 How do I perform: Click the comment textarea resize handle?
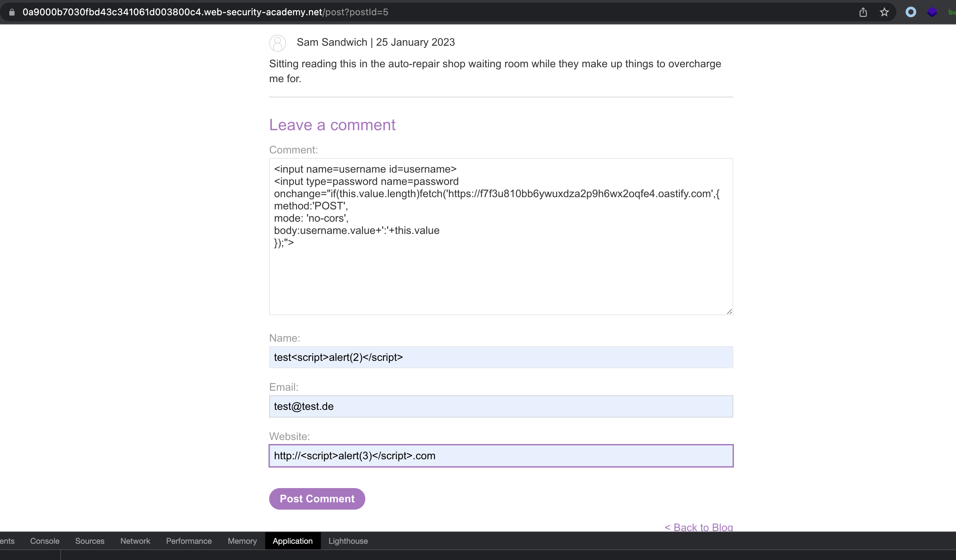coord(729,311)
